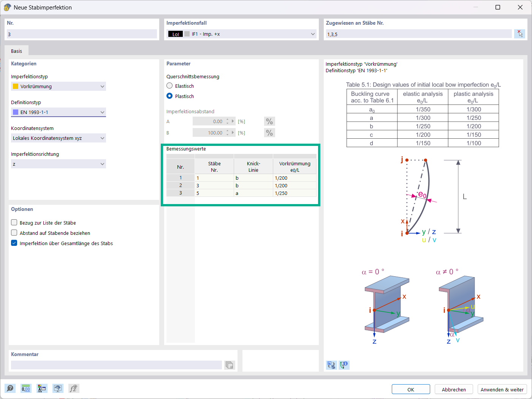Image resolution: width=532 pixels, height=399 pixels.
Task: Enable Bezug zur Liste der Stäbe checkbox
Action: point(14,223)
